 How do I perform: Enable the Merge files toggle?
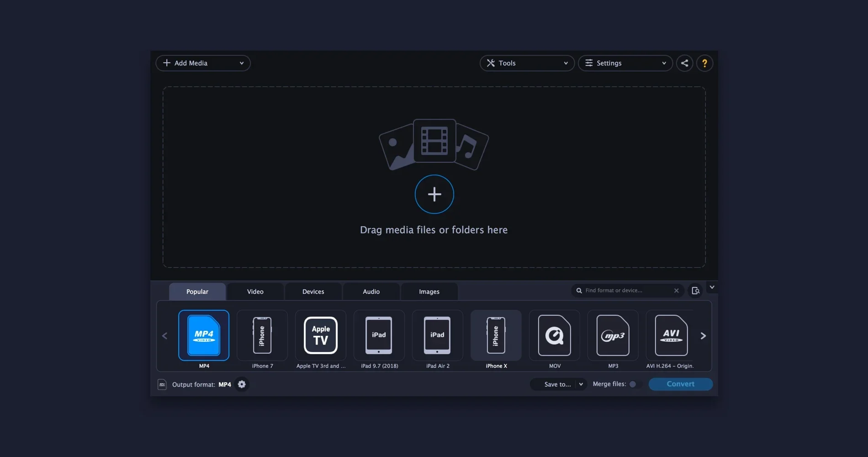[634, 384]
